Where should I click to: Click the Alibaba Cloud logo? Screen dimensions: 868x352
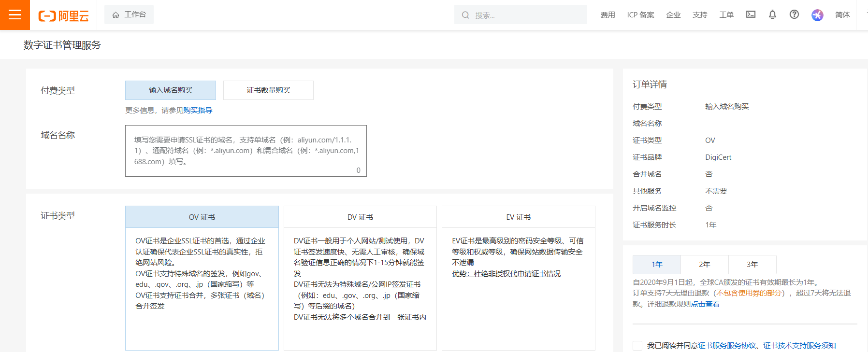pyautogui.click(x=63, y=16)
